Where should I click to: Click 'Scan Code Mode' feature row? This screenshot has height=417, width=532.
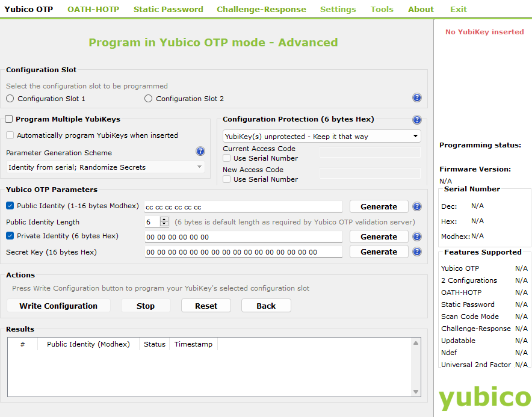pyautogui.click(x=484, y=317)
